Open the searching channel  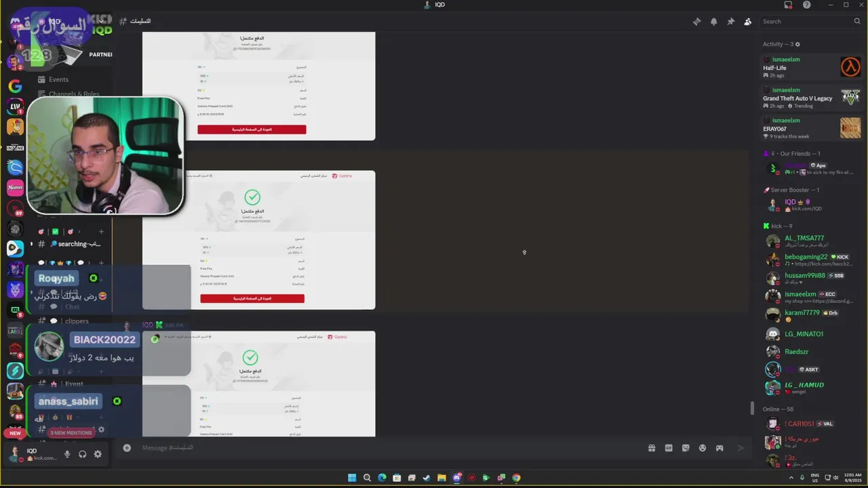point(71,244)
